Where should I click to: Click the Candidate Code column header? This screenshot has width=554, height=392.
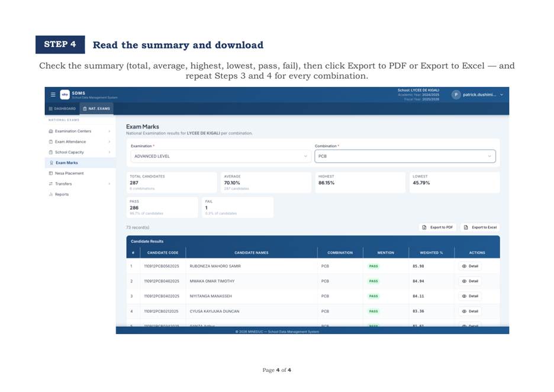[x=163, y=253]
